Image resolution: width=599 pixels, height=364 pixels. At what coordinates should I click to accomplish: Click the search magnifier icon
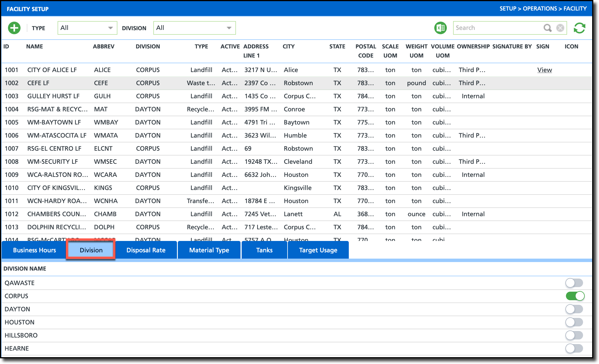click(x=547, y=28)
